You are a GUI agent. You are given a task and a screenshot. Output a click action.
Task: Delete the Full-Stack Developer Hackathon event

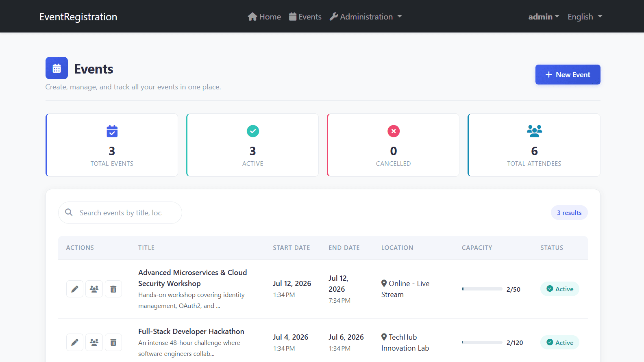pyautogui.click(x=113, y=342)
